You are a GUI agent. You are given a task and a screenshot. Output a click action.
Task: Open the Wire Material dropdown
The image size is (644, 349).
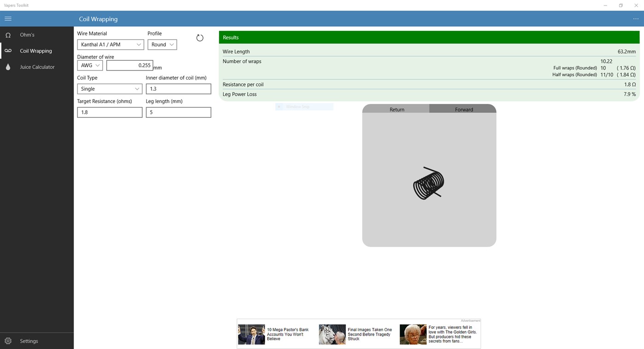click(x=110, y=44)
